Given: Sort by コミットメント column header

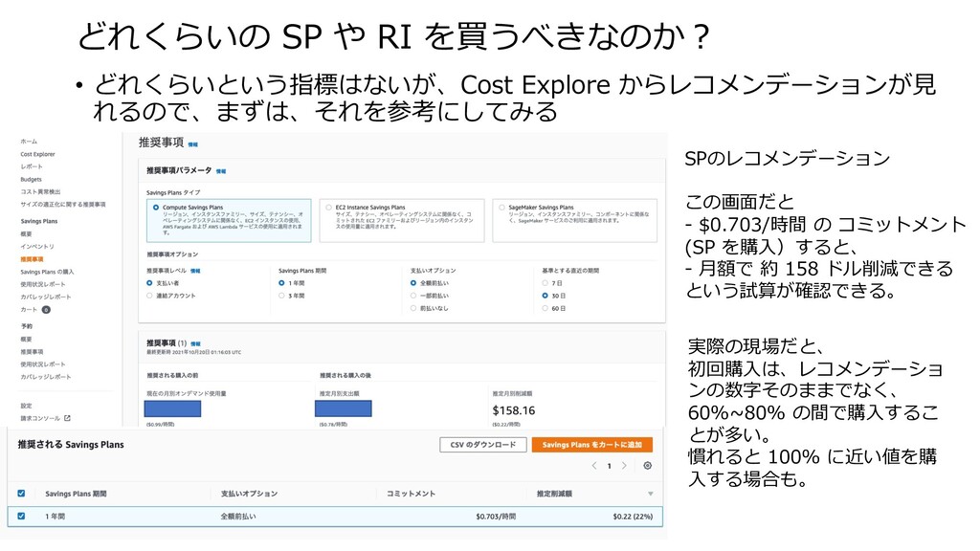Looking at the screenshot, I should (410, 494).
